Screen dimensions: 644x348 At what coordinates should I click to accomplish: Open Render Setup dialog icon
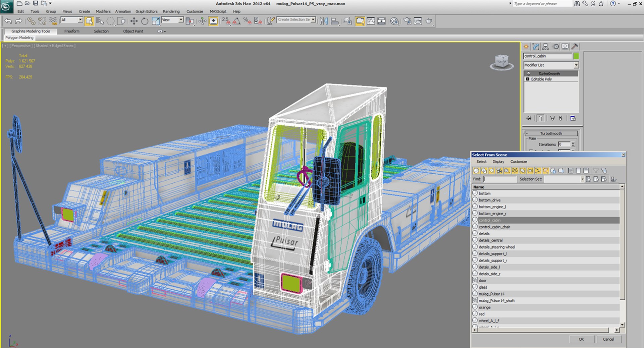[407, 21]
